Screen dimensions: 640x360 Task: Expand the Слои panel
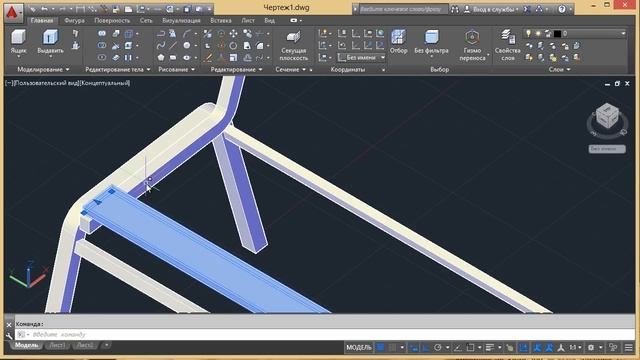point(559,69)
